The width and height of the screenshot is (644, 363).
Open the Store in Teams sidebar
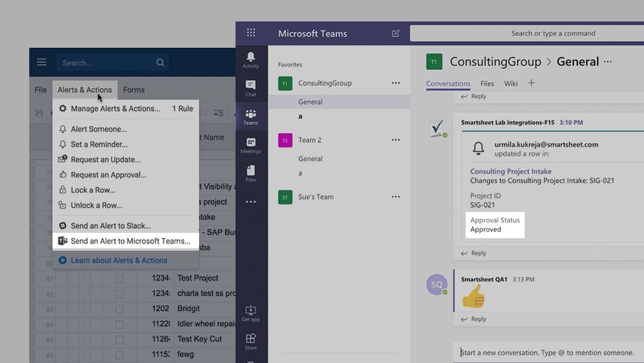pos(250,342)
